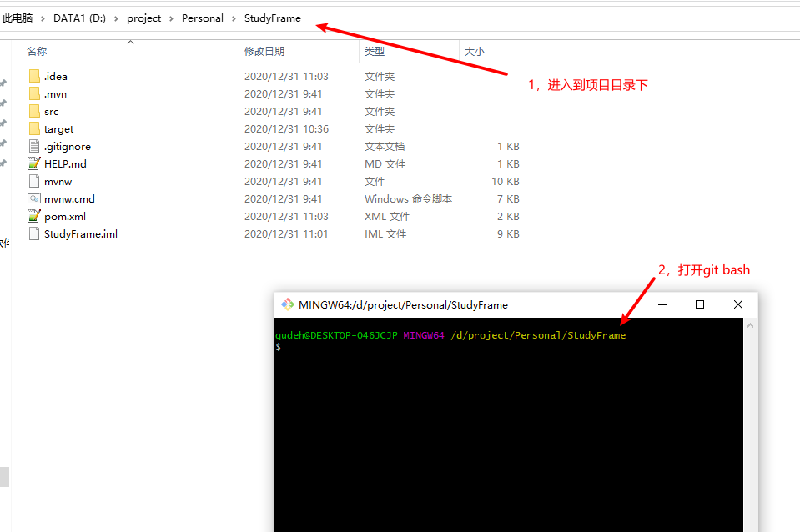Image resolution: width=800 pixels, height=532 pixels.
Task: Click the 9 KB size of StudyFrame.iml
Action: tap(508, 233)
